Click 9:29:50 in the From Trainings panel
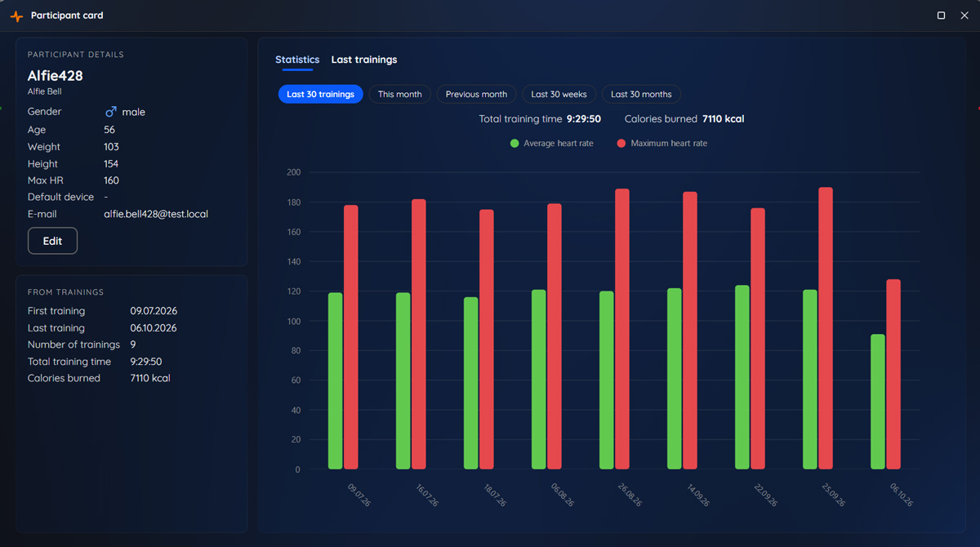Viewport: 980px width, 547px height. tap(146, 362)
